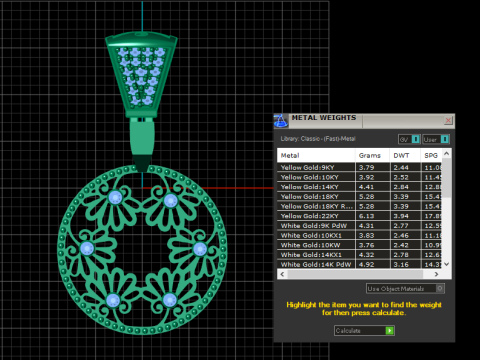Screen dimensions: 480x360
Task: Click the 2.77 DWT cell
Action: [x=405, y=226]
